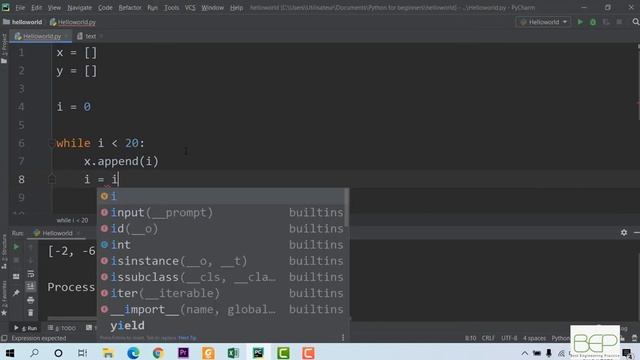Open the Project tool window stripe
This screenshot has height=360, width=640.
4,49
